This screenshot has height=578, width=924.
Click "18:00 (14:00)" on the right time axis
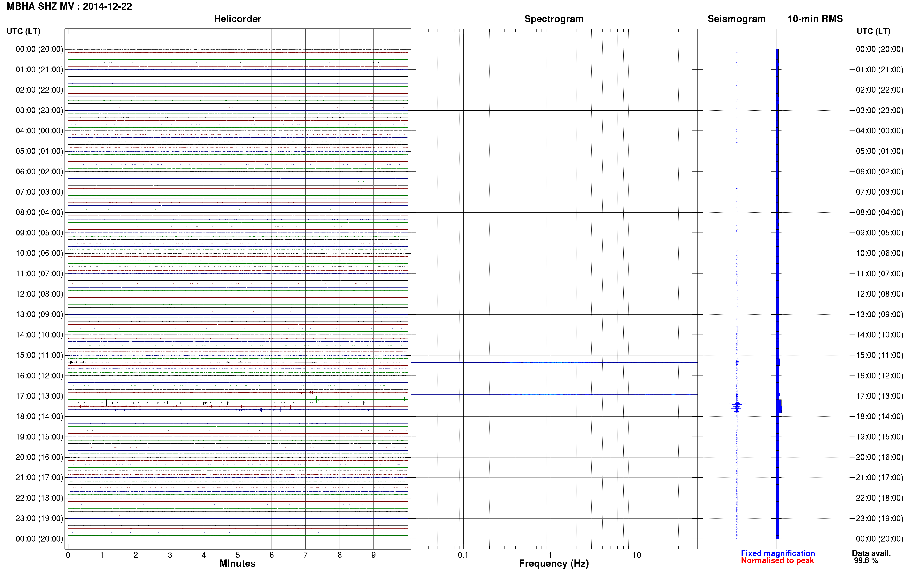[x=879, y=416]
